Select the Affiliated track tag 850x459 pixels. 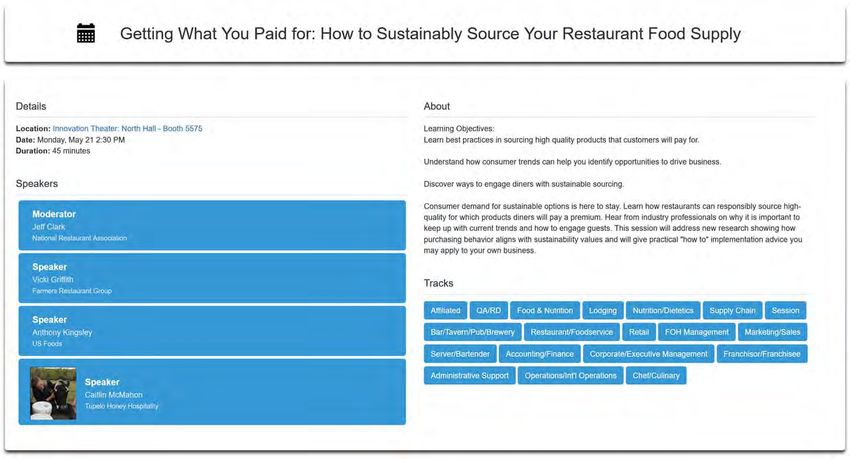pos(445,311)
